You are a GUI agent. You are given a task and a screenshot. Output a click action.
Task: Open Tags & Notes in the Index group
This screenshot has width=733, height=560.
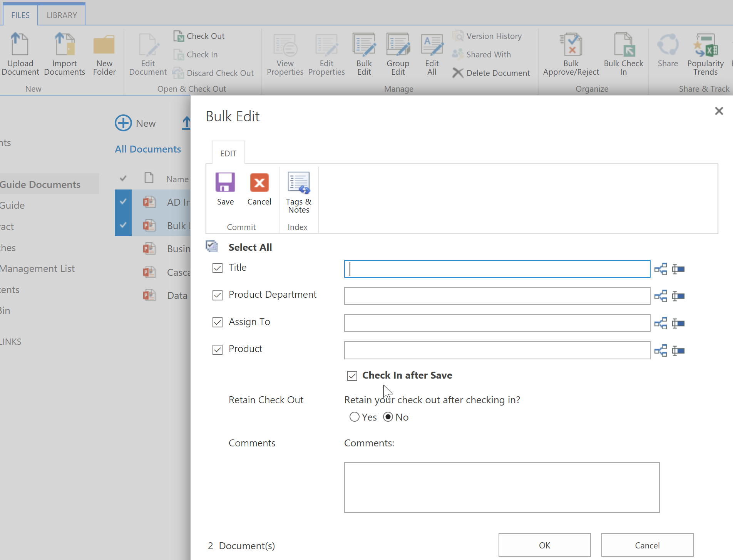298,192
